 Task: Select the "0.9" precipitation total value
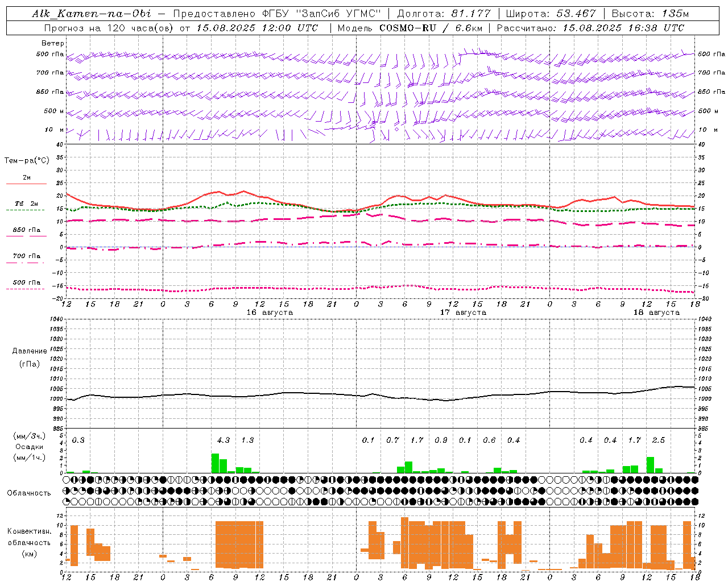(x=441, y=440)
